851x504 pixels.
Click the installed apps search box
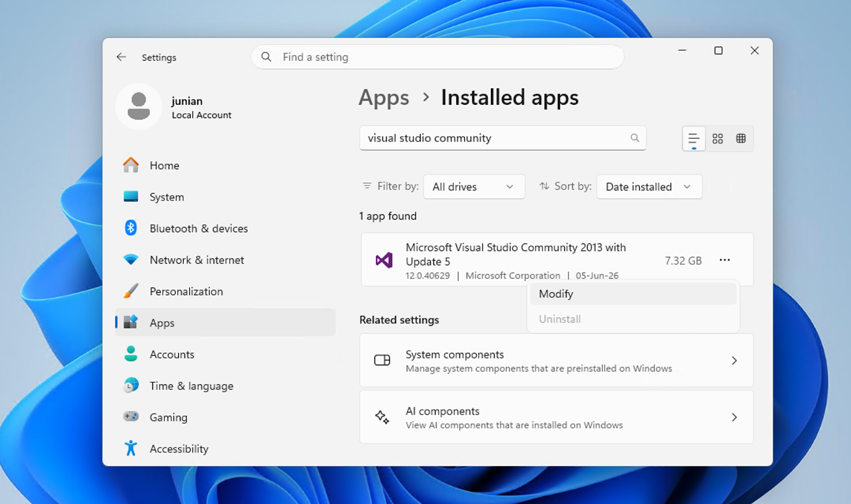[x=503, y=138]
